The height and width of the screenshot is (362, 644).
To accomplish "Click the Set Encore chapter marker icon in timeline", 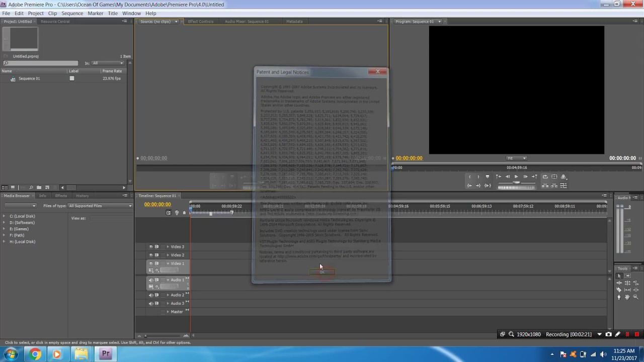I will [x=177, y=213].
